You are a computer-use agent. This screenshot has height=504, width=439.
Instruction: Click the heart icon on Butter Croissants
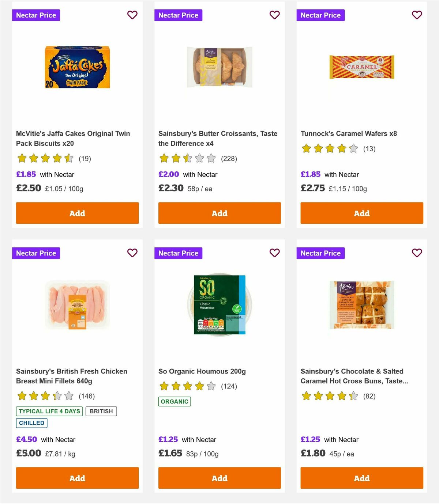click(274, 15)
